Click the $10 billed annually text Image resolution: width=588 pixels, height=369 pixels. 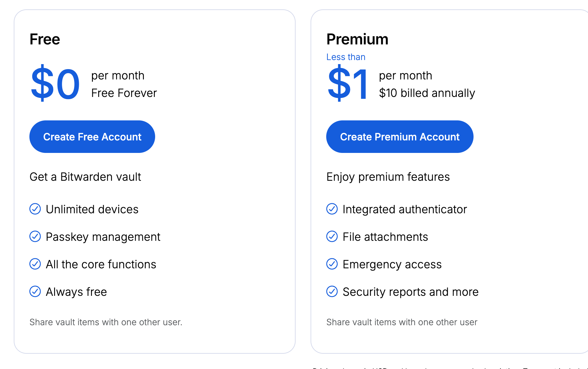coord(427,93)
